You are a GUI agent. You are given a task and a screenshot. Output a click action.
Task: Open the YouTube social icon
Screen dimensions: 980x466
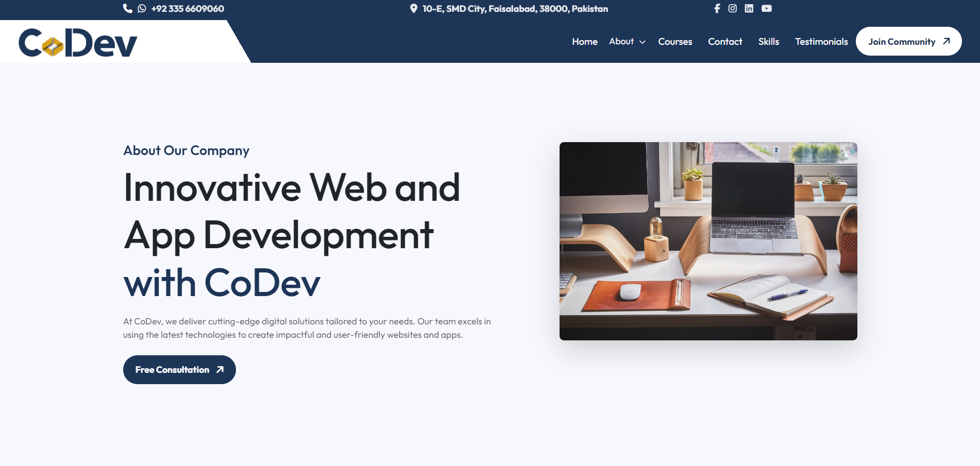pyautogui.click(x=766, y=8)
